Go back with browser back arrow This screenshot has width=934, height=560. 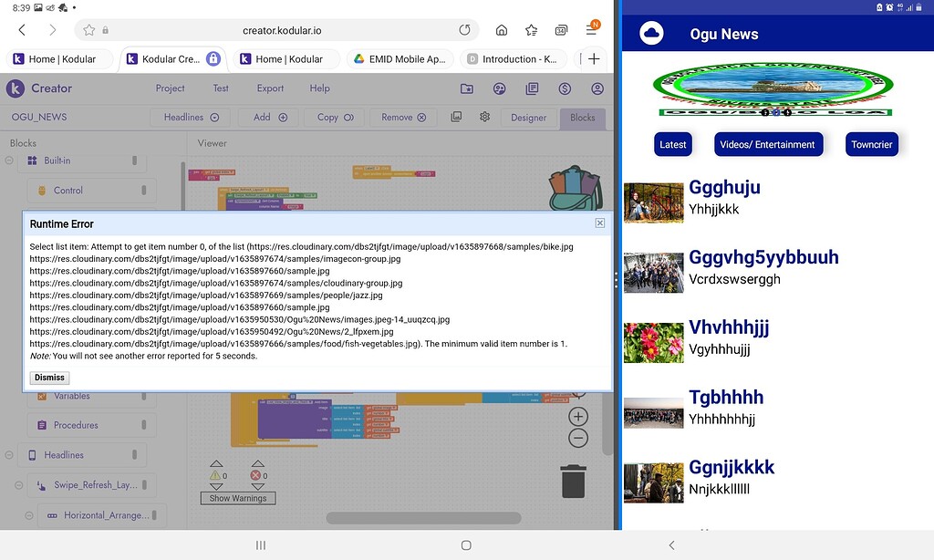click(x=22, y=30)
